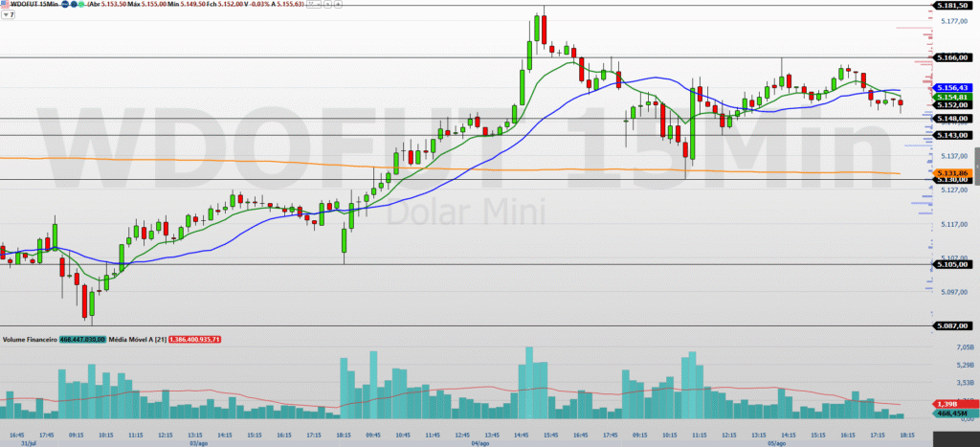The width and height of the screenshot is (980, 447).
Task: Click the WDOFUT 15Min chart title
Action: click(x=33, y=5)
